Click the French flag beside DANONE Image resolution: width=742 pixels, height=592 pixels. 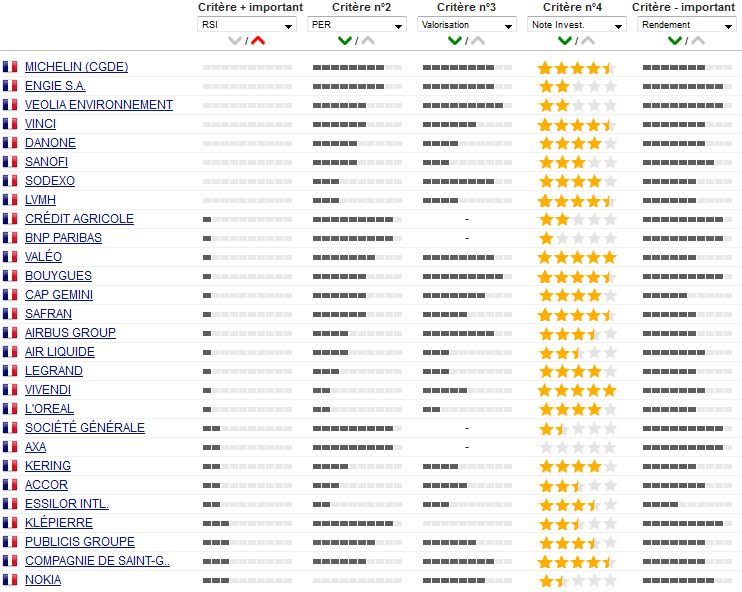point(10,142)
